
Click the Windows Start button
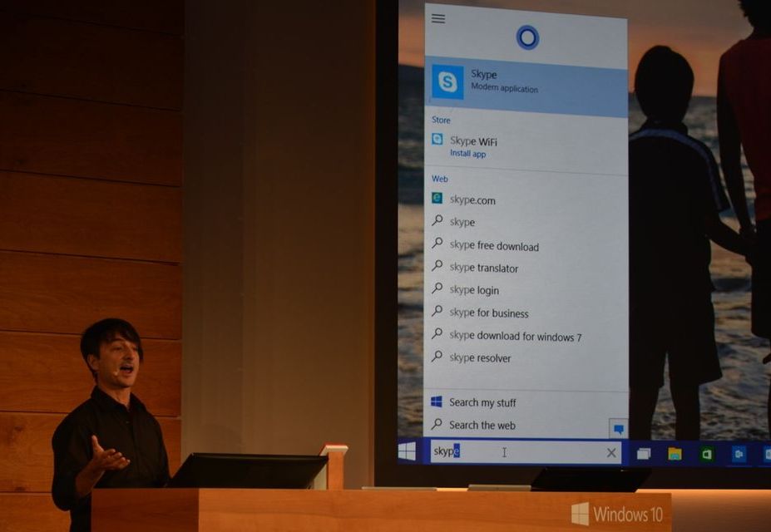click(408, 451)
